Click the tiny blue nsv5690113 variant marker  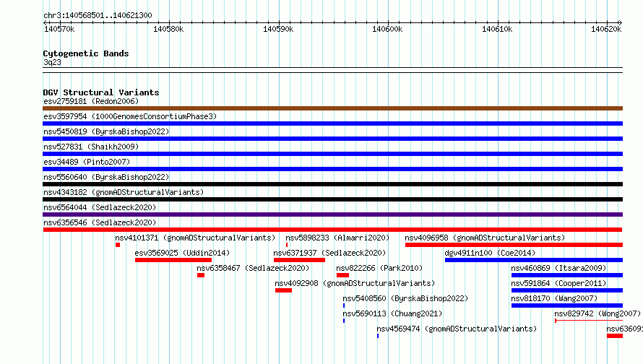click(x=344, y=321)
